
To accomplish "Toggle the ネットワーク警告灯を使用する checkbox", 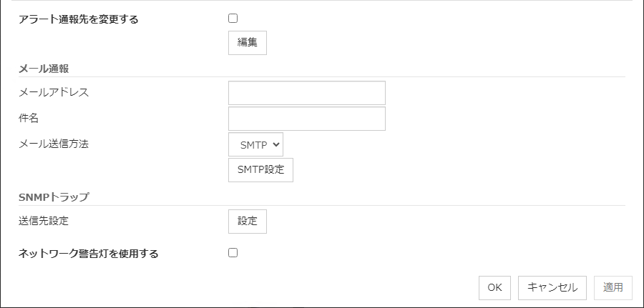I will [233, 252].
